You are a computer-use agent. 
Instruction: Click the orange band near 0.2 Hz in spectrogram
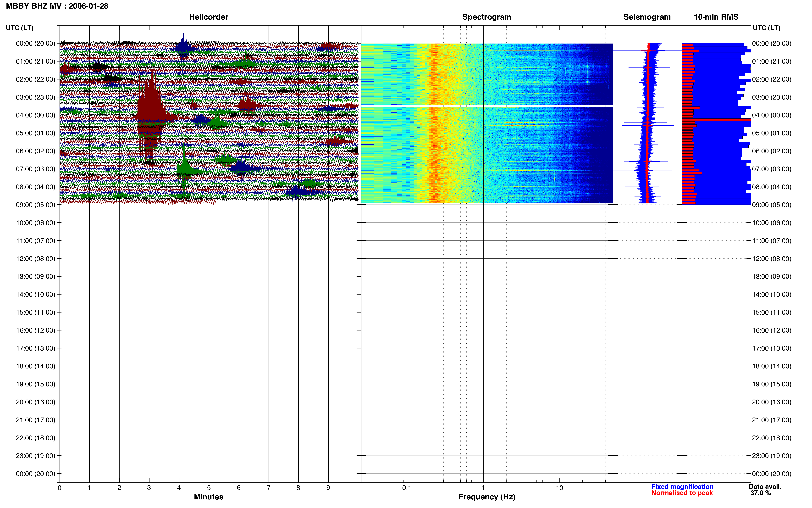click(x=435, y=123)
